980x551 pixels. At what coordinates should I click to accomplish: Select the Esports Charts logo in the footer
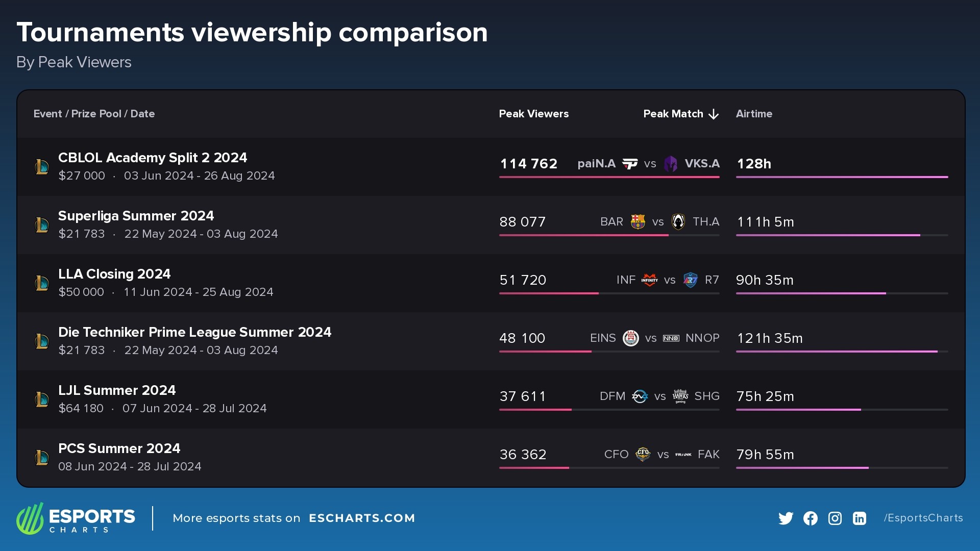[77, 518]
